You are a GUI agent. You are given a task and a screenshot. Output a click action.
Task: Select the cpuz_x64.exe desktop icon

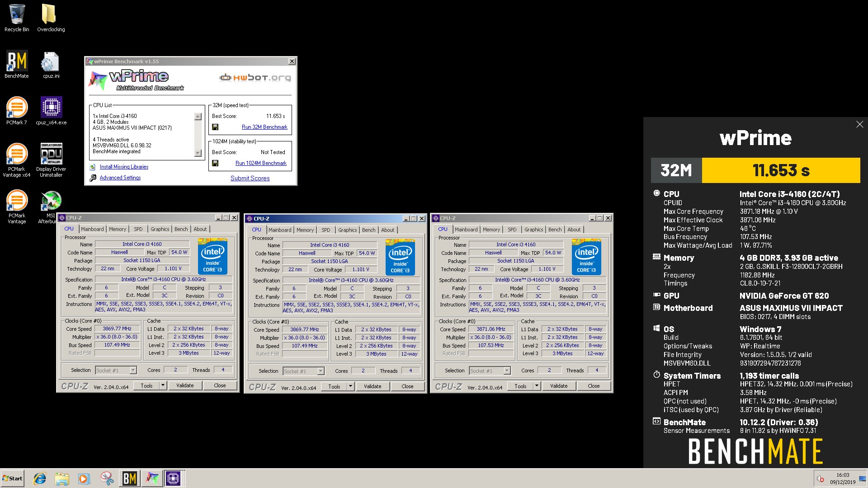click(51, 111)
